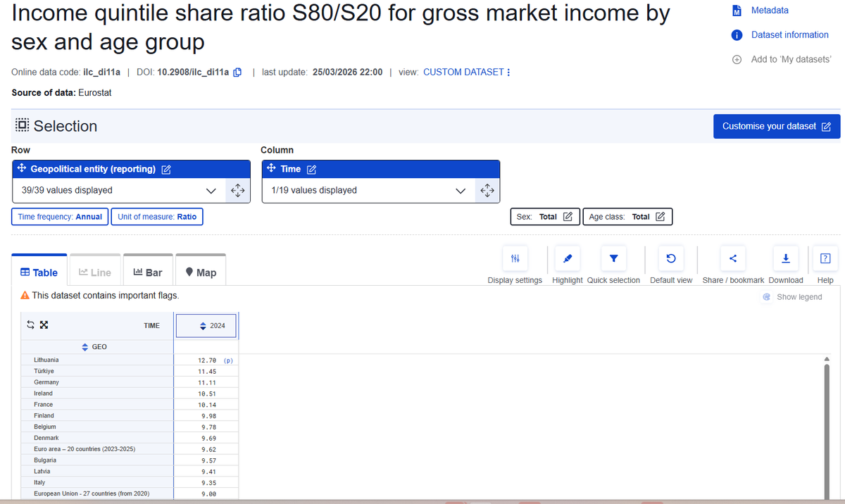Edit Geopolitical entity dimension with pencil icon
Screen dimensions: 845x504
point(166,169)
